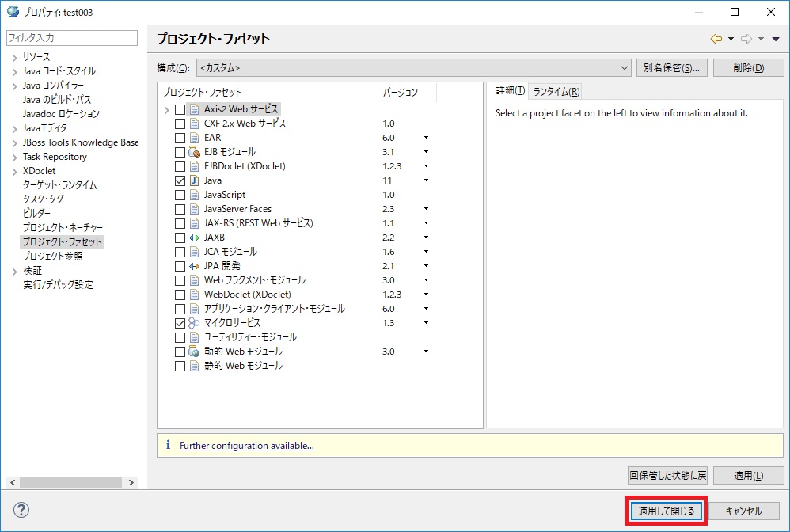Screen dimensions: 790x532
Task: Expand the Axis2 Web service tree node
Action: (166, 109)
